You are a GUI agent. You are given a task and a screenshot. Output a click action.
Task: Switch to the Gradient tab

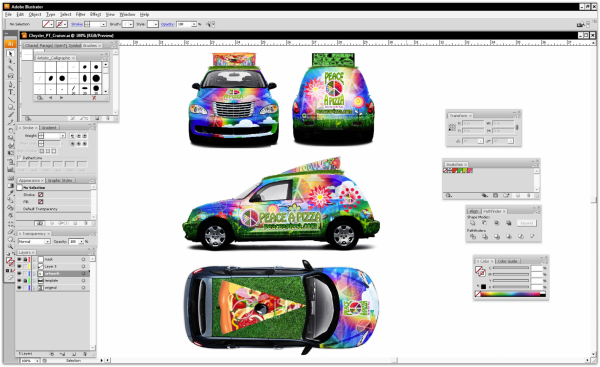pyautogui.click(x=49, y=127)
